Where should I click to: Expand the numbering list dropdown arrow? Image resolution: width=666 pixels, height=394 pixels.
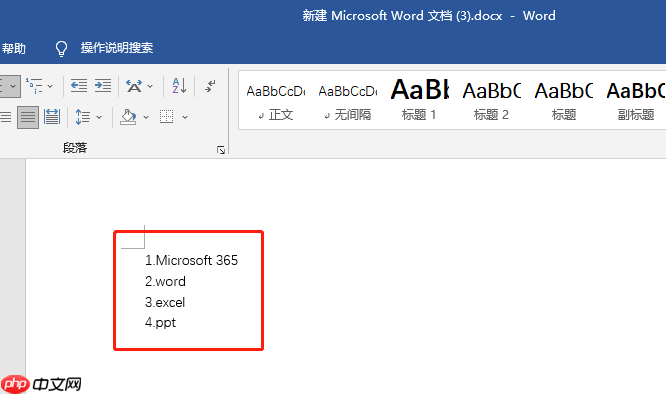pos(13,86)
